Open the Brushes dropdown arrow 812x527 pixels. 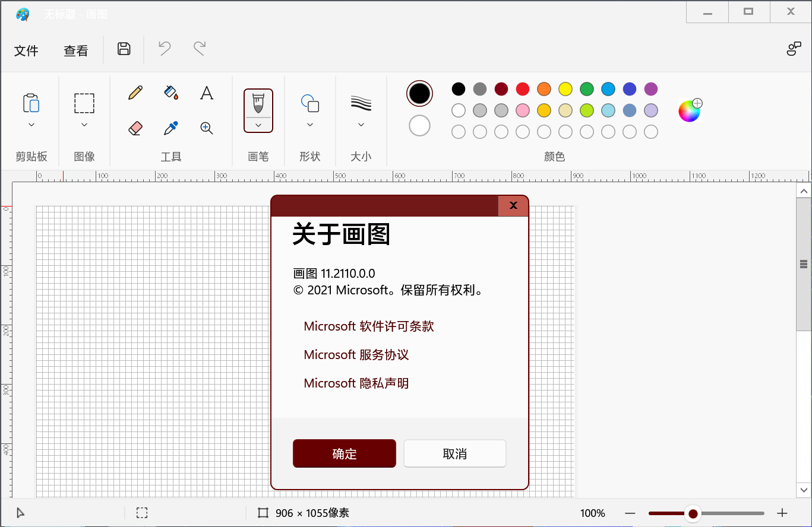click(258, 125)
